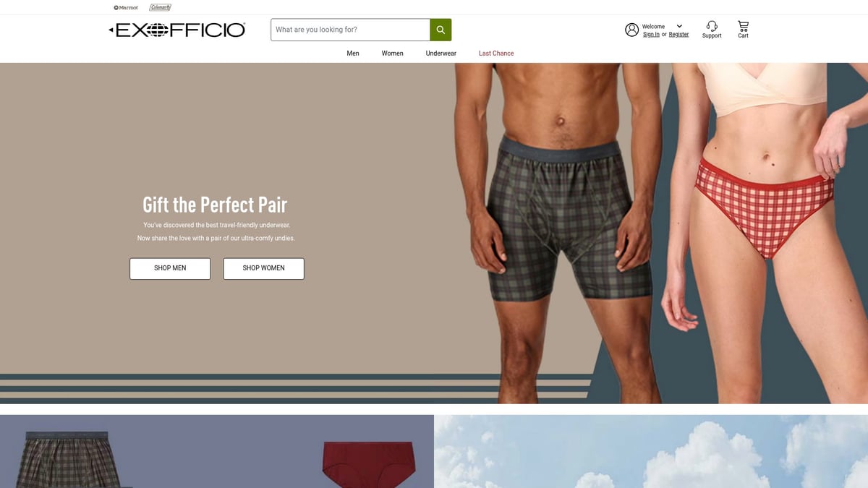The image size is (868, 488).
Task: Expand the Welcome account dropdown chevron
Action: click(x=679, y=26)
